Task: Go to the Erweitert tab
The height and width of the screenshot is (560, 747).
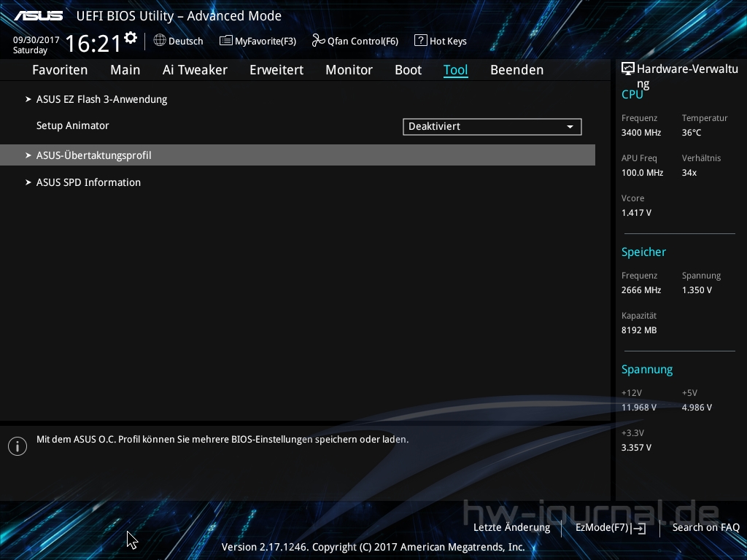Action: pyautogui.click(x=276, y=70)
